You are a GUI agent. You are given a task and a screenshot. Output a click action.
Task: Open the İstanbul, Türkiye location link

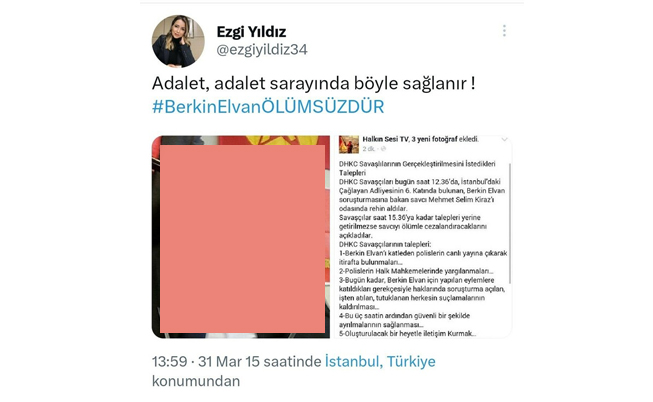[380, 361]
